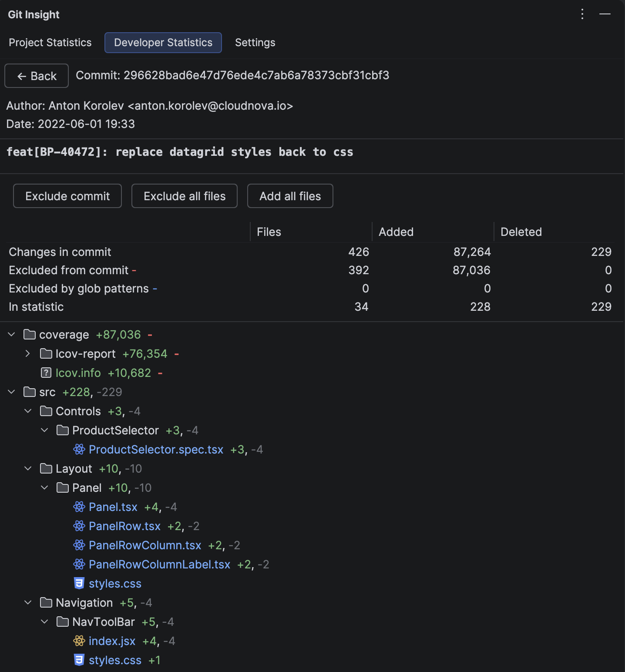Viewport: 625px width, 672px height.
Task: Open the three-dot overflow menu
Action: [582, 14]
